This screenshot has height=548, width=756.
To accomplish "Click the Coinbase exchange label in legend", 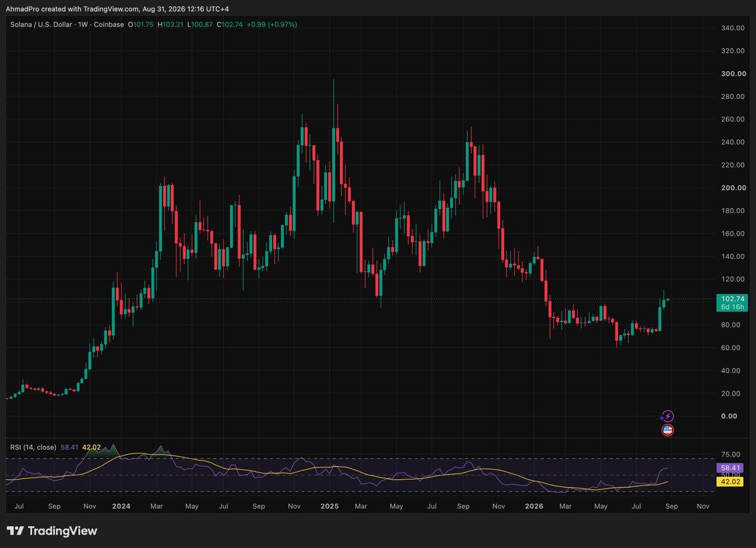I will click(x=110, y=25).
